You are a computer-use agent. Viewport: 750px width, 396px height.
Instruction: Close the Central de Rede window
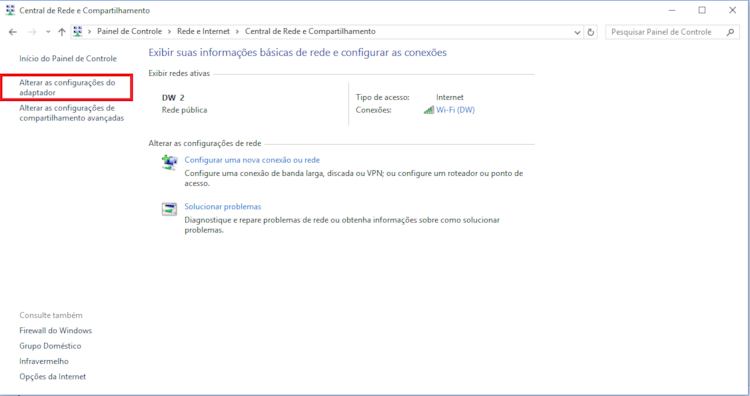pyautogui.click(x=732, y=10)
